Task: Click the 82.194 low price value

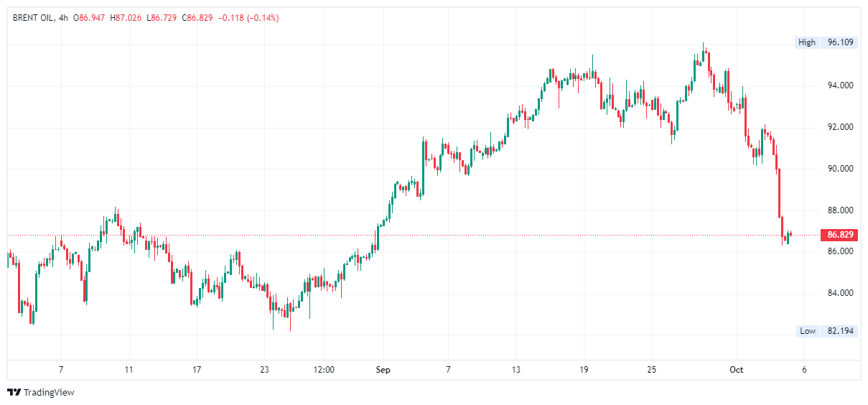Action: (840, 331)
